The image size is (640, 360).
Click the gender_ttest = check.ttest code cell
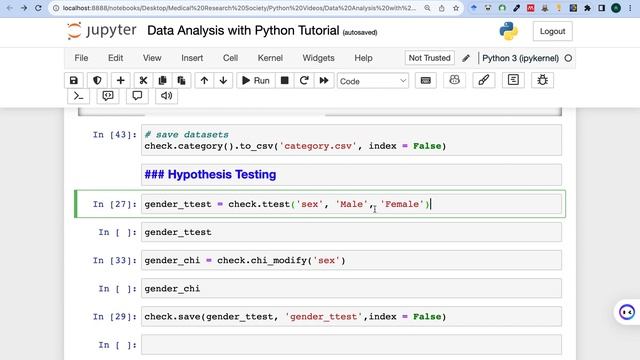click(x=351, y=204)
